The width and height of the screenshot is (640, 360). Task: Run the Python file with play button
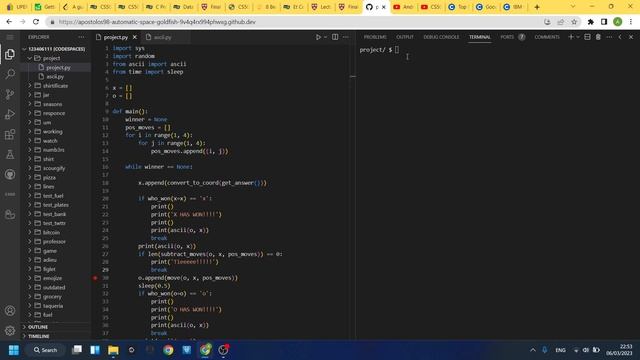(318, 37)
